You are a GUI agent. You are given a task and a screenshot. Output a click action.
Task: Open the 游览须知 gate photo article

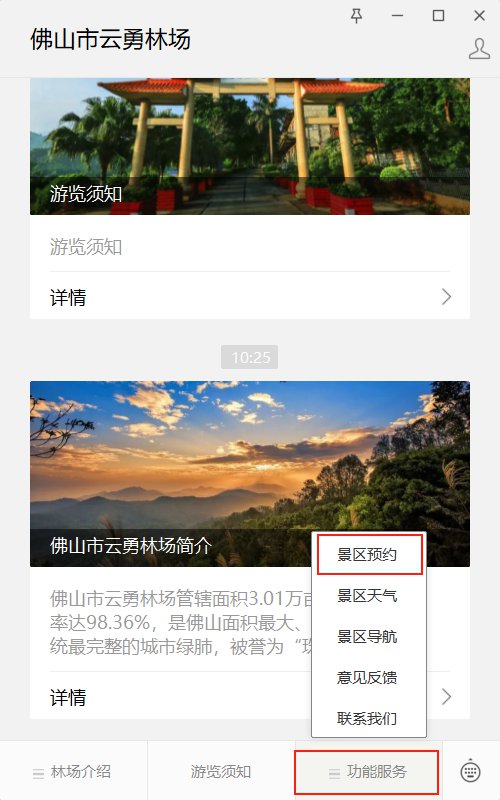click(250, 146)
